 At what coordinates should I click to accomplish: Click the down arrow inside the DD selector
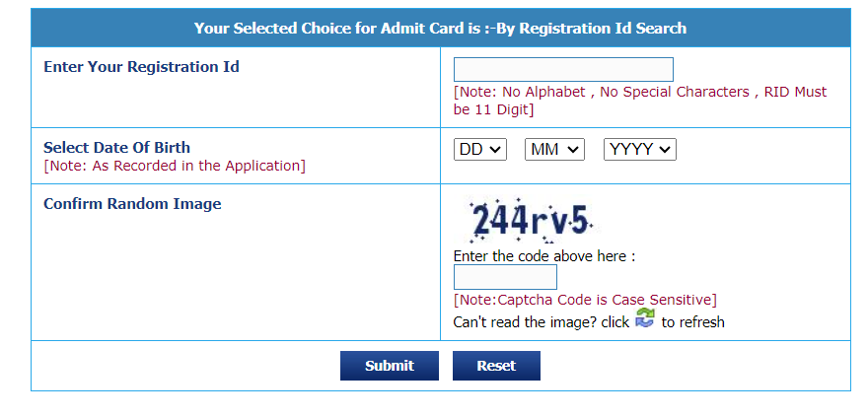pyautogui.click(x=496, y=149)
